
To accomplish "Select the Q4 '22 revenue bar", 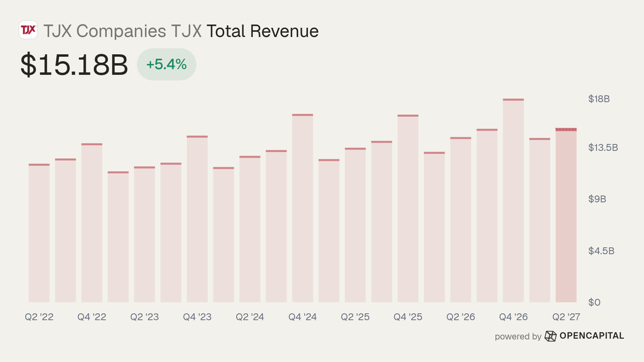I will [92, 223].
